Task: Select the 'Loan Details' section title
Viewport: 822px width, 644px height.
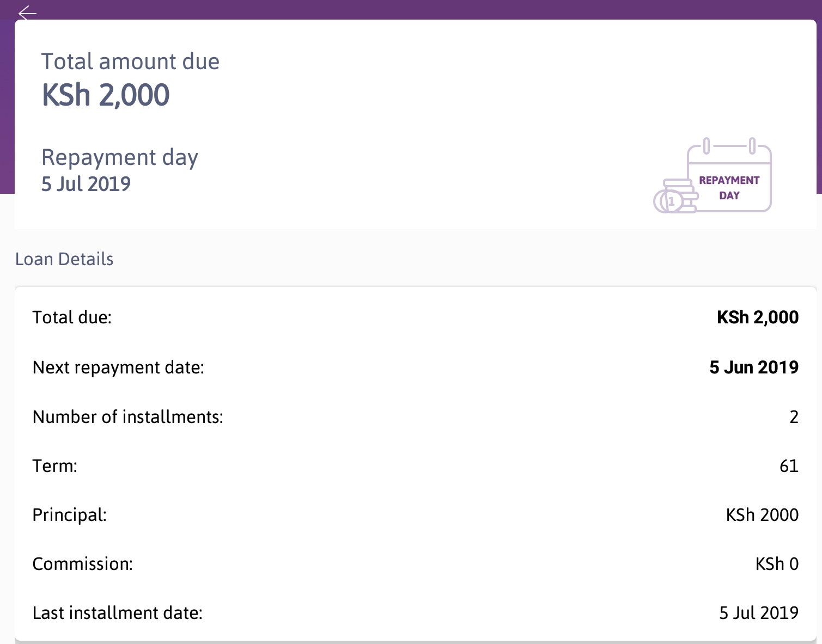Action: click(x=64, y=259)
